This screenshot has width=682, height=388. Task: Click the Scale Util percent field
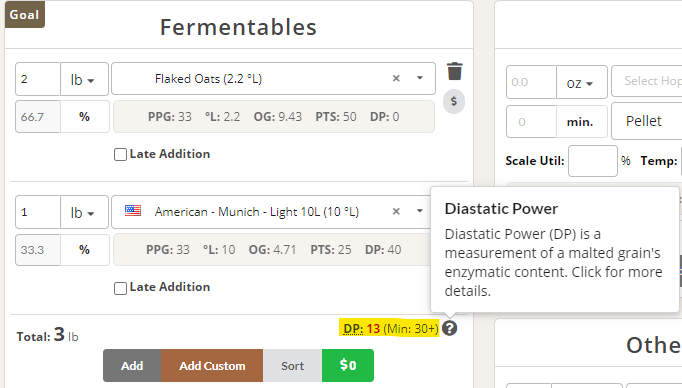592,161
